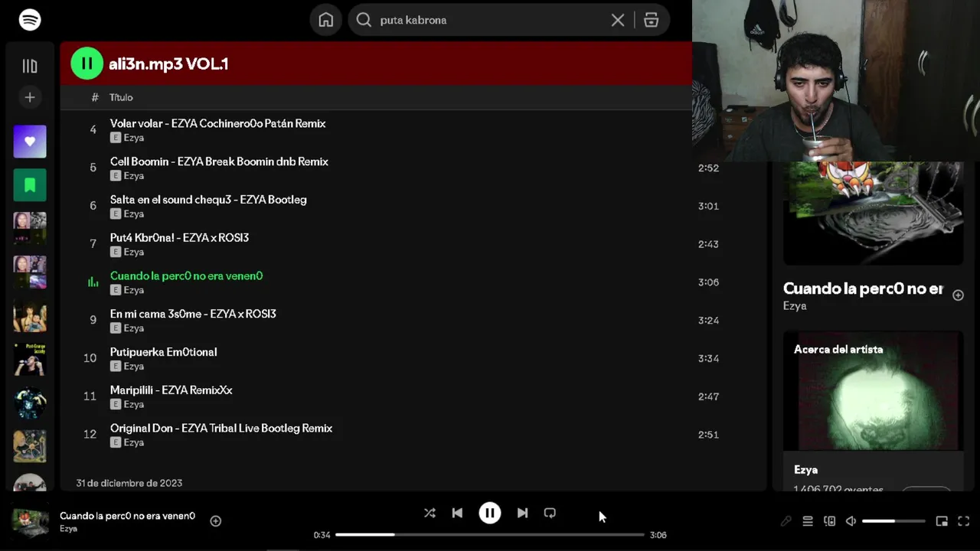Skip to next track
This screenshot has width=980, height=551.
[522, 513]
